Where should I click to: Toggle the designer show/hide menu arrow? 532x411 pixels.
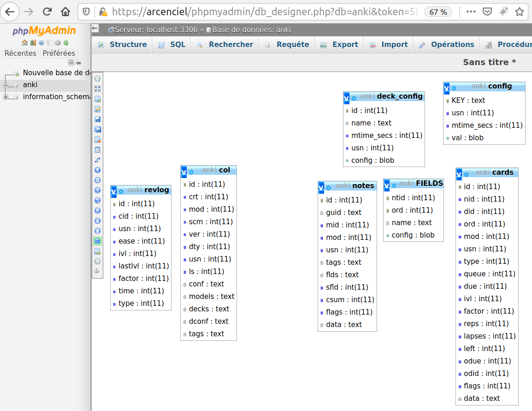(x=97, y=79)
